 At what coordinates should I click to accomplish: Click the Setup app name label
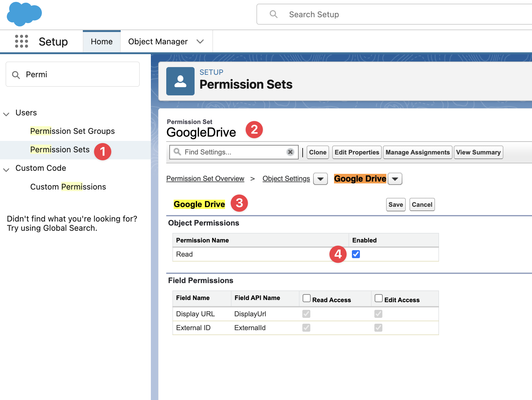coord(53,42)
